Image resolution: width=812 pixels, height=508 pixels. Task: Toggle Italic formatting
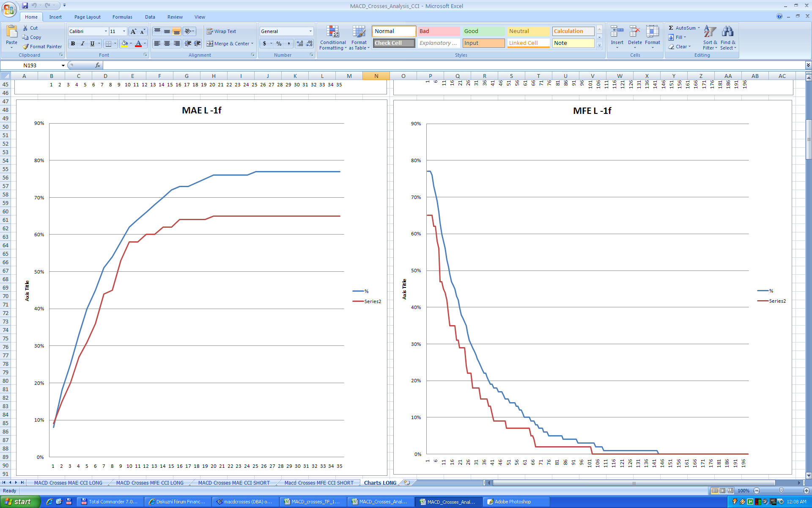click(x=82, y=44)
